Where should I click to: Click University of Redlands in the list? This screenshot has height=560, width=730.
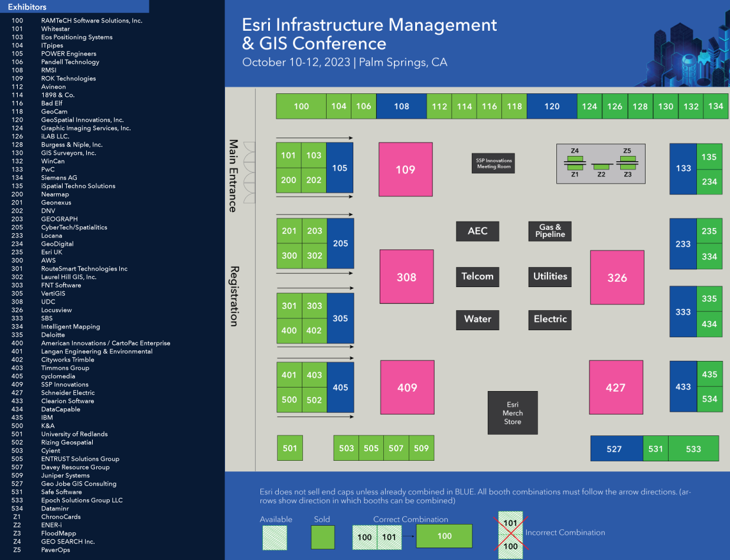pos(74,434)
